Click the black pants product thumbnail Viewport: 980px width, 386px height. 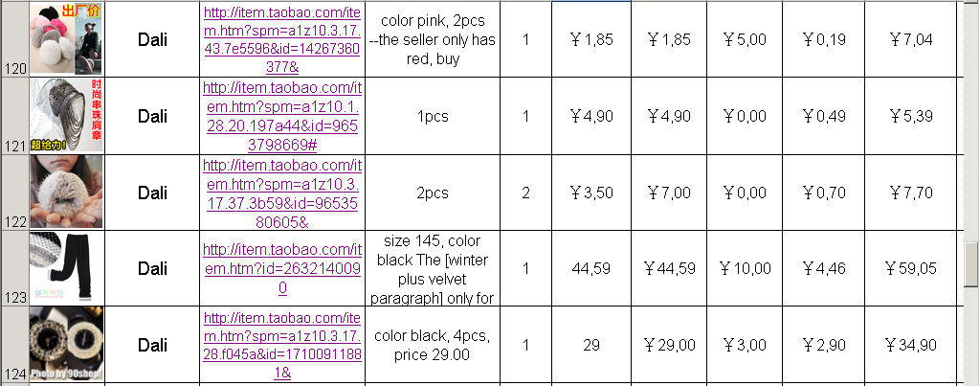tap(66, 268)
